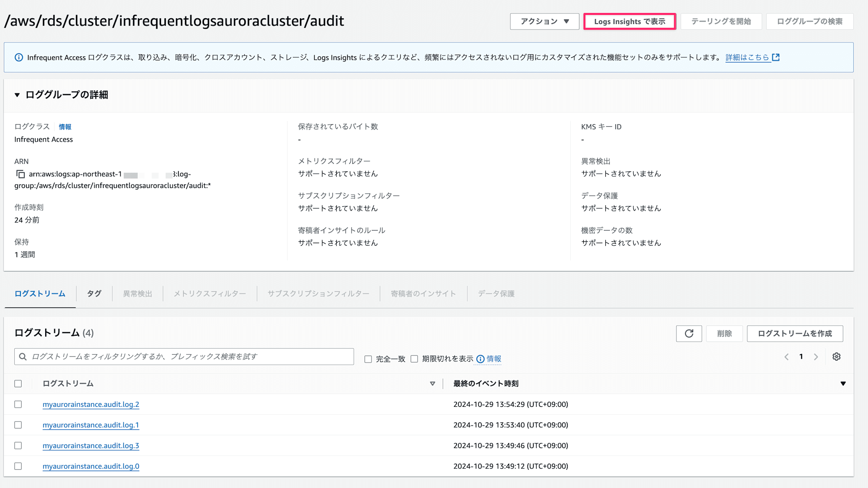Screen dimensions: 868x488
Task: Select checkbox for myaurorainstance.audit.log.3
Action: [18, 445]
